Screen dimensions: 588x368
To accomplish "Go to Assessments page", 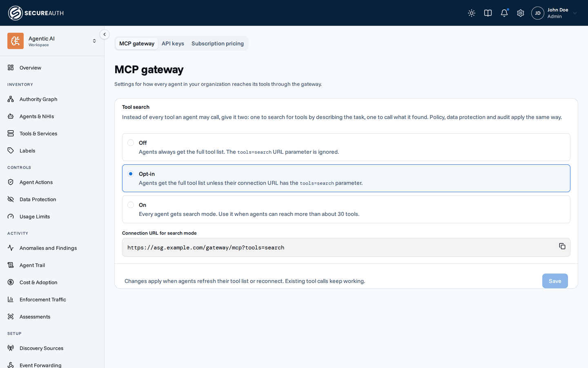I will pyautogui.click(x=35, y=316).
